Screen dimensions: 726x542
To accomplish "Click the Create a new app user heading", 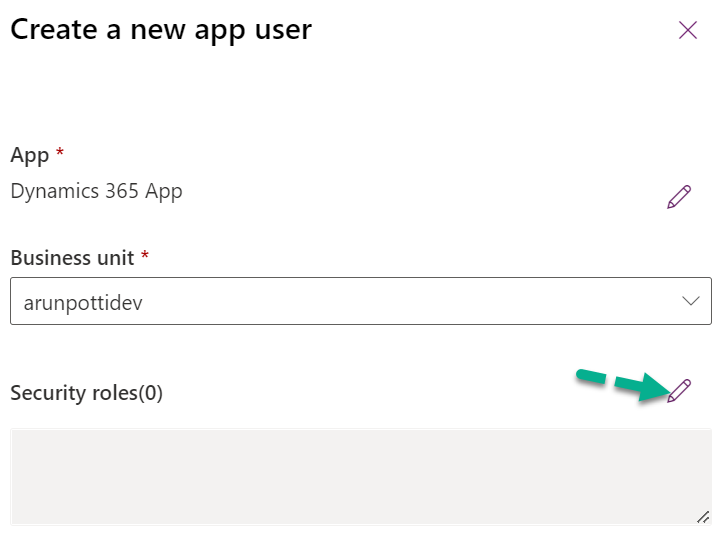I will (161, 30).
